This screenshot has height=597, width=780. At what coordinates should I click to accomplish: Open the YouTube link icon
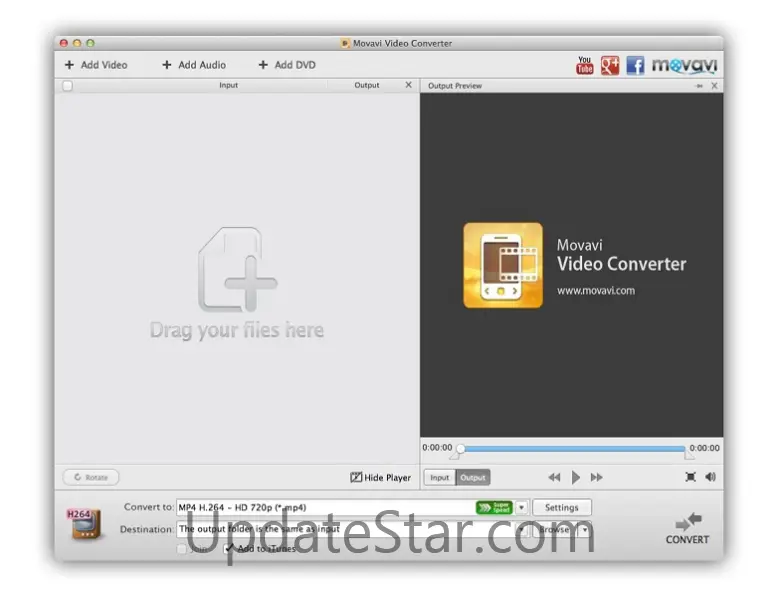pyautogui.click(x=585, y=65)
